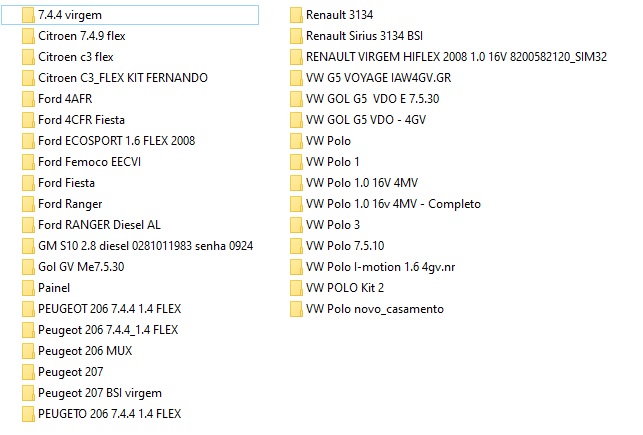Select Ford ECOSPORT 1.6 FLEX 2008 folder

(115, 141)
